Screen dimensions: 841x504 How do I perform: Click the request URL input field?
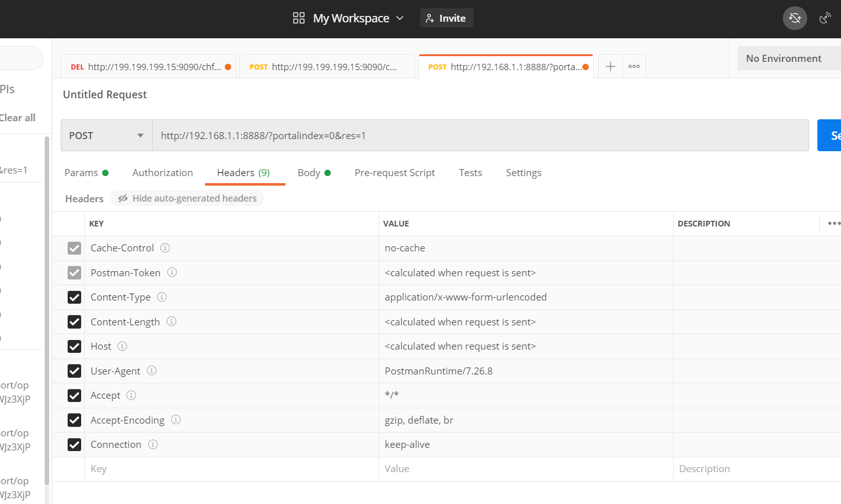pos(480,135)
